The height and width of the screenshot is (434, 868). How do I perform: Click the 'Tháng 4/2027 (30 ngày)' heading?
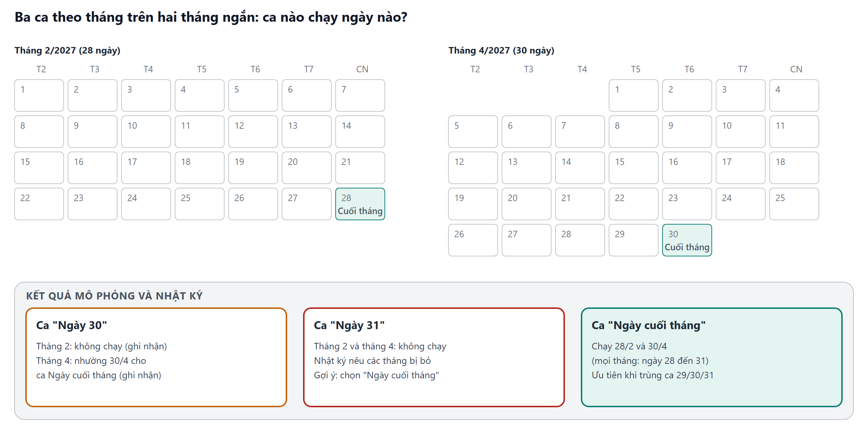(502, 50)
